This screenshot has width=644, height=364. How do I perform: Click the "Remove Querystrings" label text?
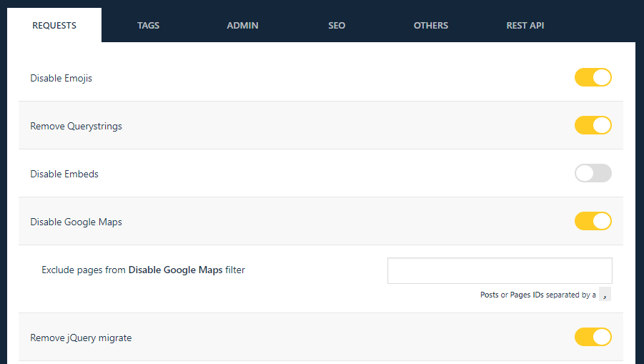click(76, 126)
